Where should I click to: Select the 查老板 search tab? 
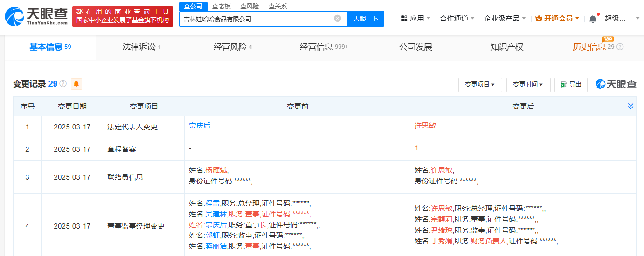click(221, 6)
